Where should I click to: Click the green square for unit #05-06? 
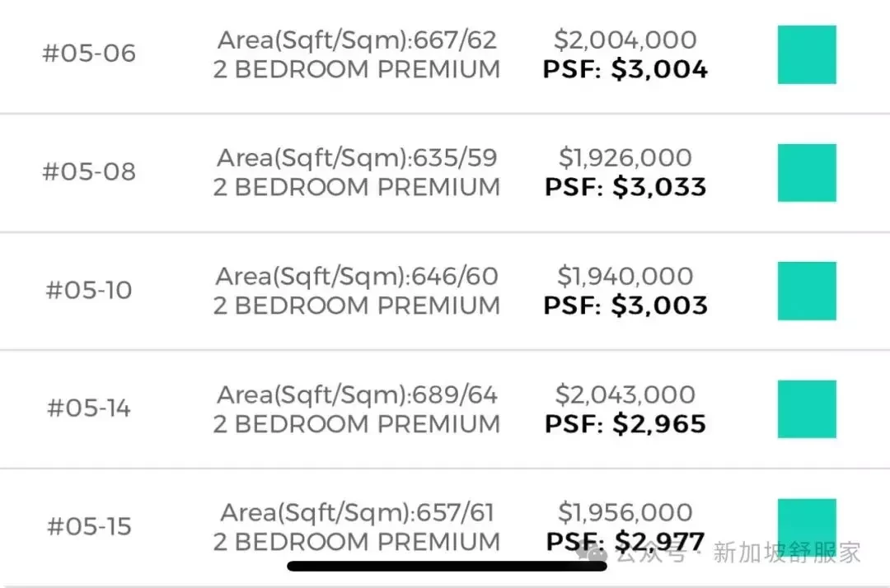point(807,54)
